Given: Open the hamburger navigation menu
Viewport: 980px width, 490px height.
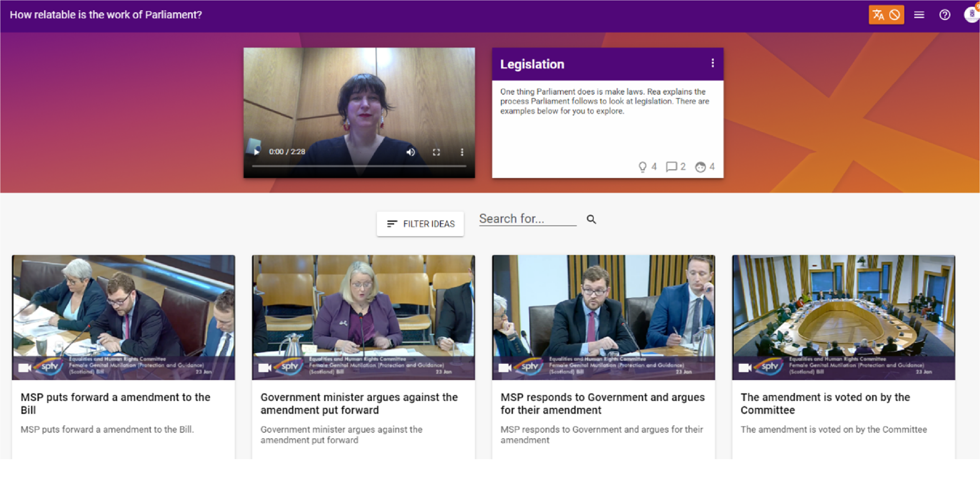Looking at the screenshot, I should (919, 14).
